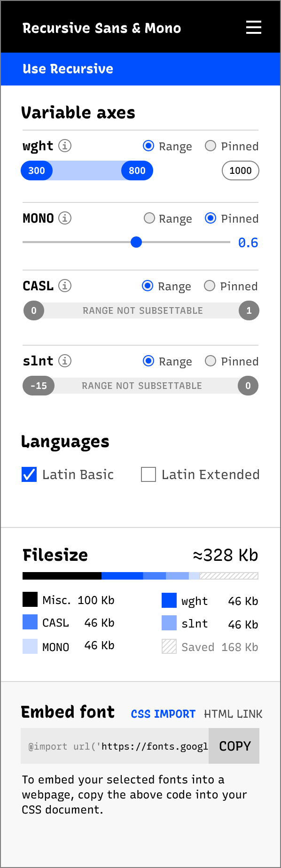281x868 pixels.
Task: Click the hatched Saved swatch in Filesize legend
Action: [168, 647]
